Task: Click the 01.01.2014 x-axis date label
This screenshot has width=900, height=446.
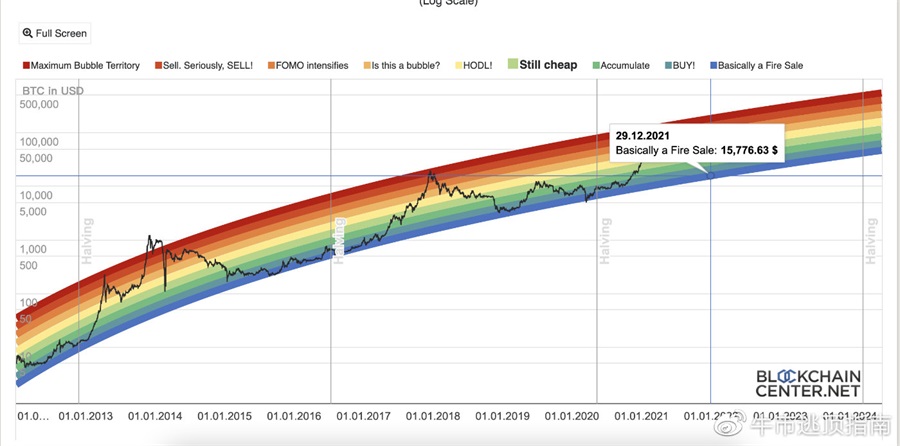Action: [x=156, y=415]
